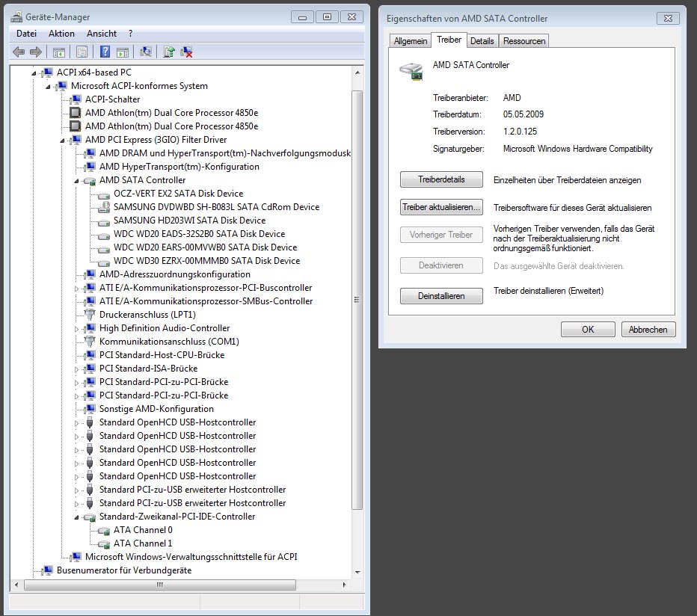Select PCI Standard-Host-CPU-Brücke item
Viewport: 697px width, 616px height.
162,355
